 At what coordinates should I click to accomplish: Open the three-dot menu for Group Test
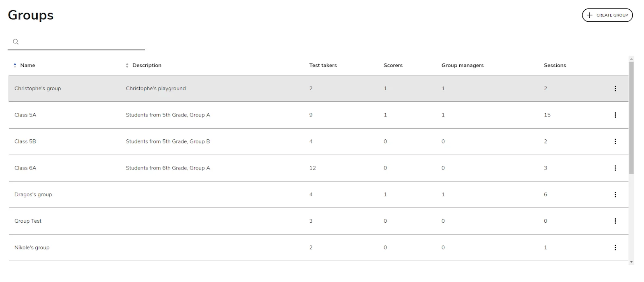click(615, 221)
